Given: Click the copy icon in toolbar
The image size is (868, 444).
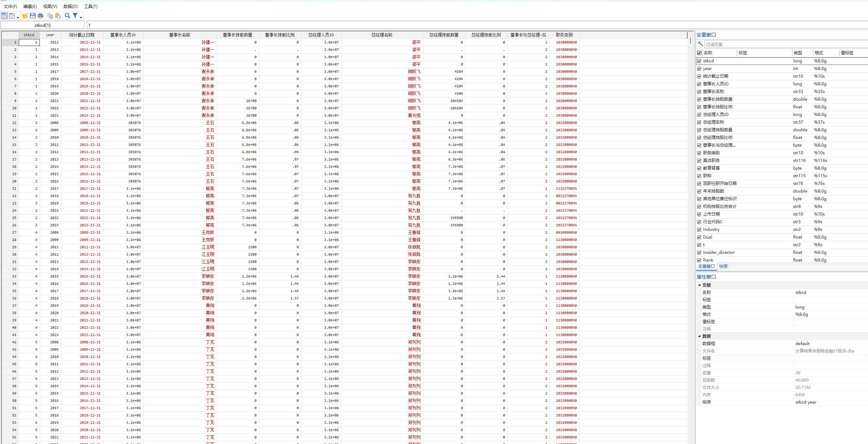Looking at the screenshot, I should tap(50, 16).
